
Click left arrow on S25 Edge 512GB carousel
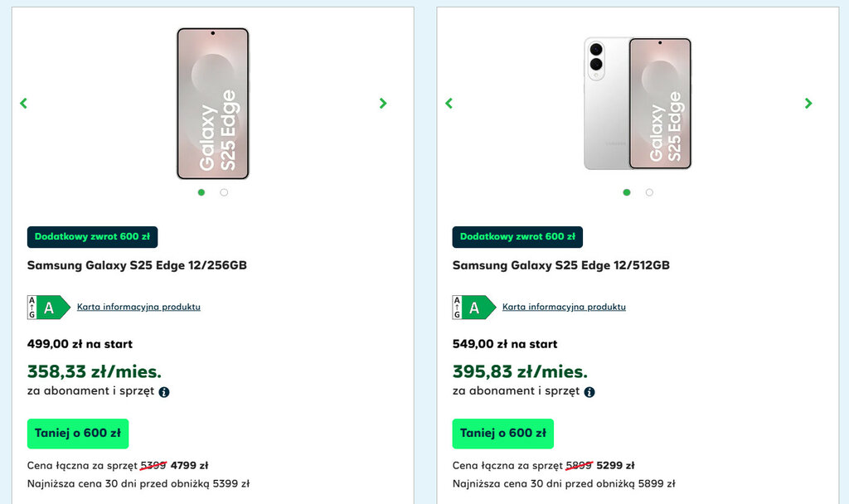[x=449, y=104]
